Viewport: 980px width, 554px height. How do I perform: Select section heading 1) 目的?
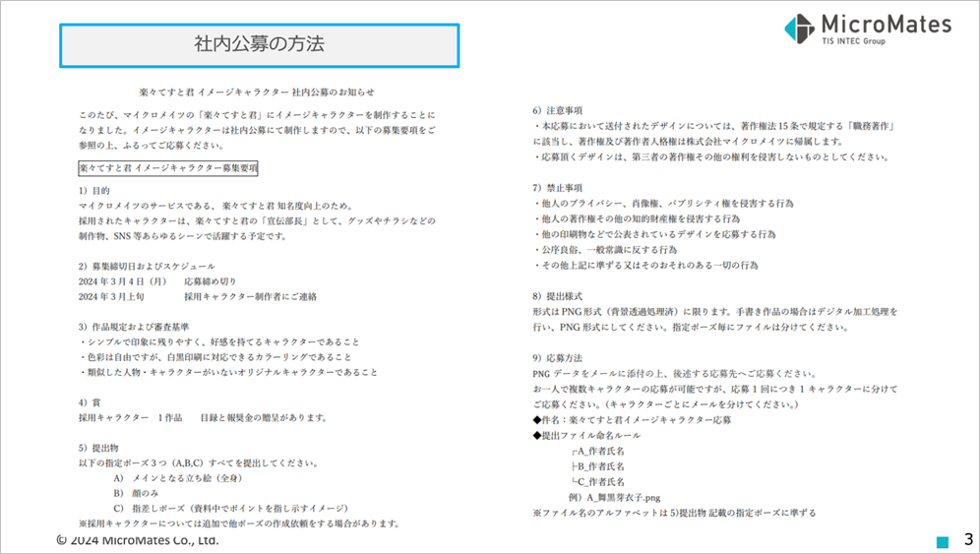tap(96, 189)
